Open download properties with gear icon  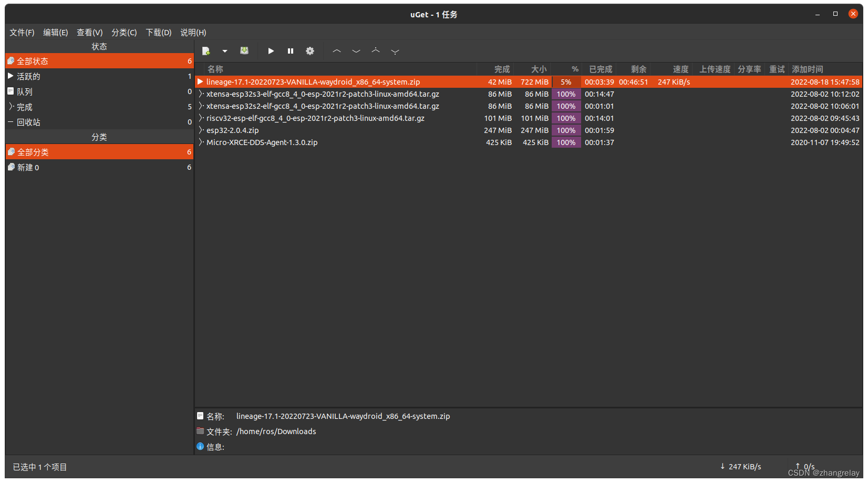click(309, 50)
